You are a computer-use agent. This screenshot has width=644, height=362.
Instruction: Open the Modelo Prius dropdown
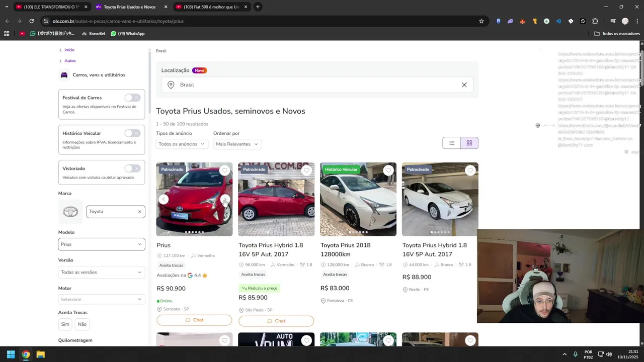(x=102, y=244)
